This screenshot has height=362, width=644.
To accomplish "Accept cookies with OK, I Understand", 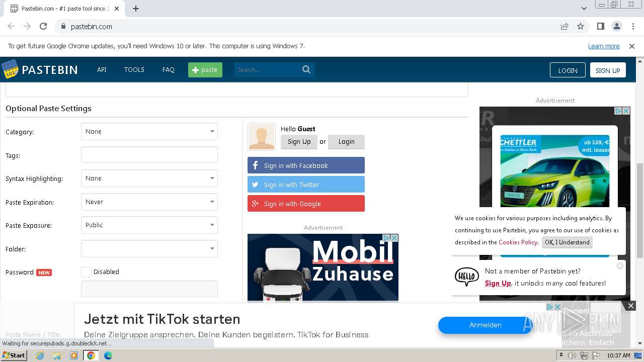I will pos(567,242).
